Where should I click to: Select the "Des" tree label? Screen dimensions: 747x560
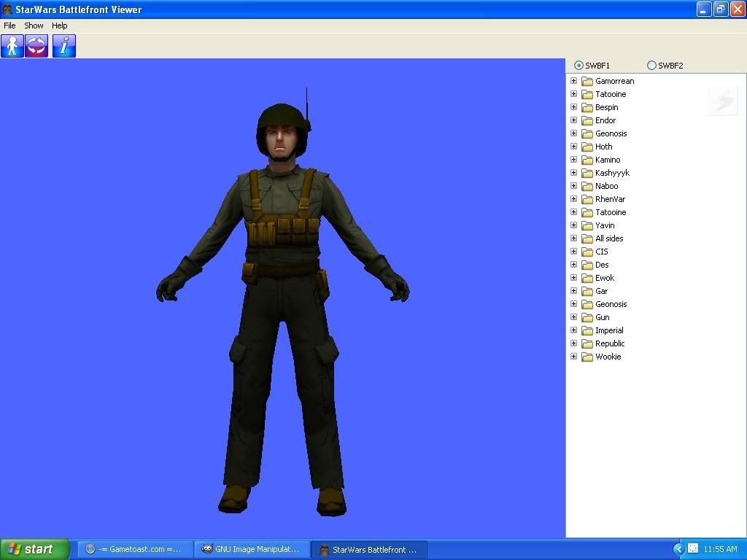coord(602,265)
